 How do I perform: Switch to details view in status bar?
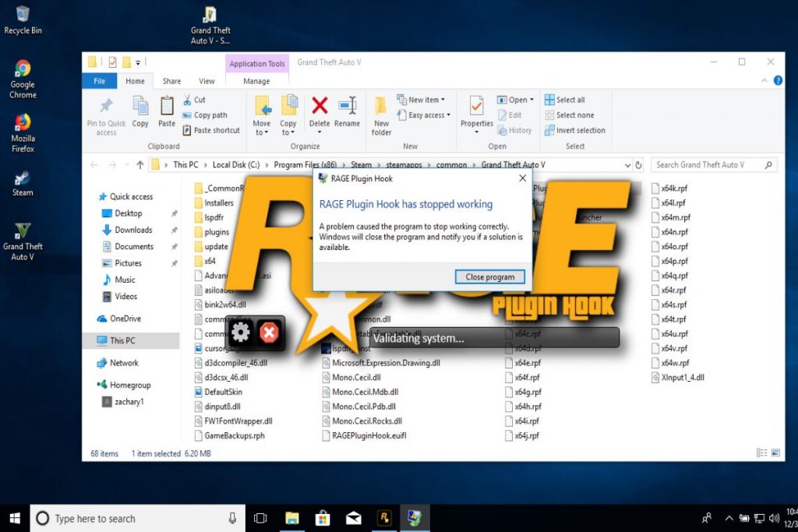coord(761,453)
